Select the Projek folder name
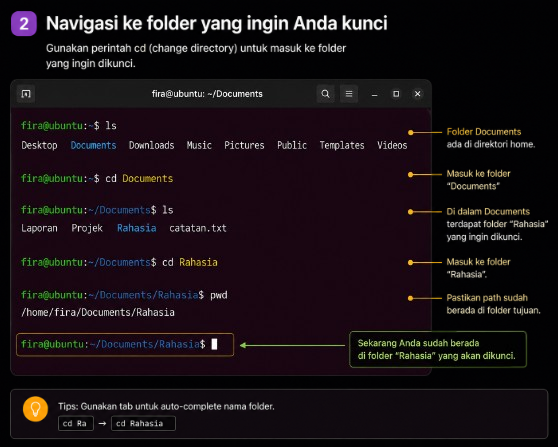 tap(87, 228)
